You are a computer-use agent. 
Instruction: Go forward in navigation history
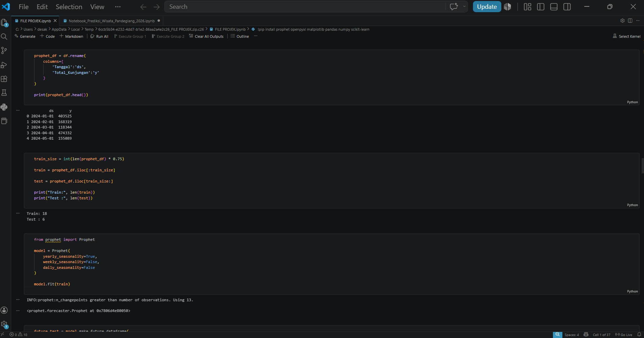[157, 7]
